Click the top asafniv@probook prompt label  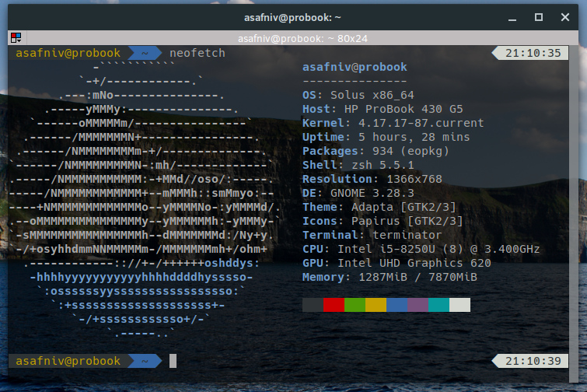click(68, 53)
